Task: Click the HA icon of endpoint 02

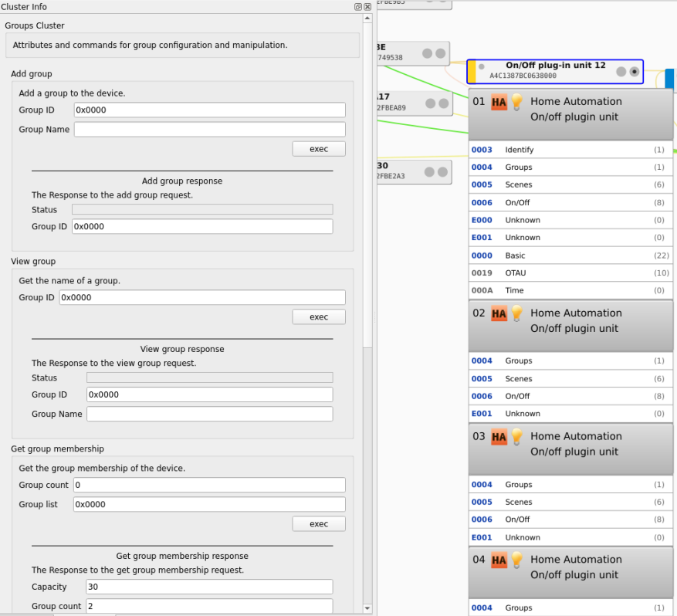Action: click(499, 314)
